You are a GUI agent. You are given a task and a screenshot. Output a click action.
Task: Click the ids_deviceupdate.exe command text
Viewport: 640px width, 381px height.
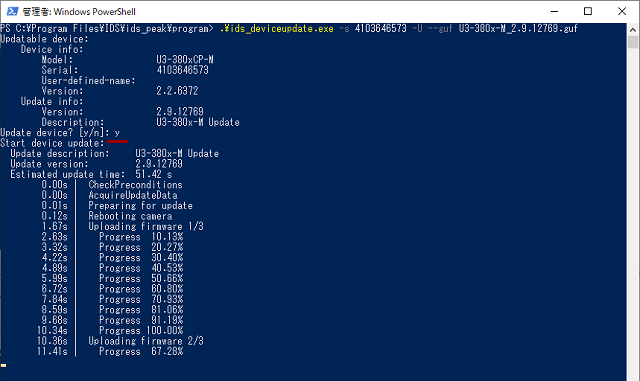click(276, 29)
